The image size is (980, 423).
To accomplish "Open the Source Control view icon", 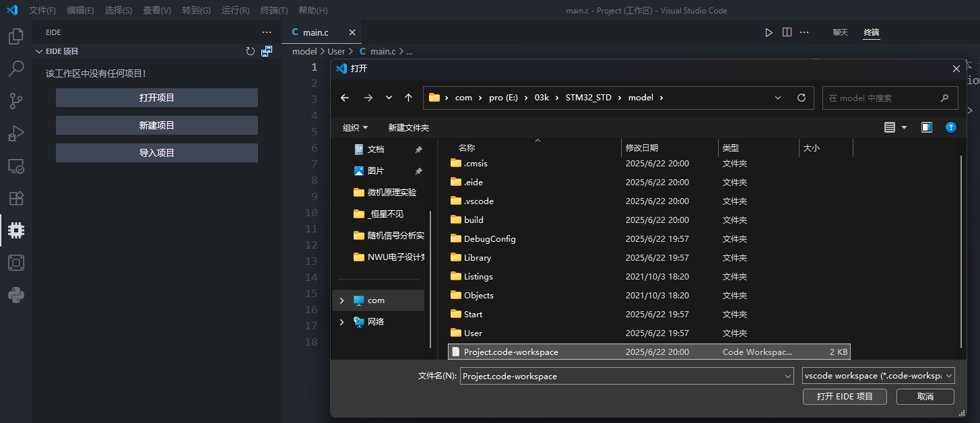I will (16, 101).
